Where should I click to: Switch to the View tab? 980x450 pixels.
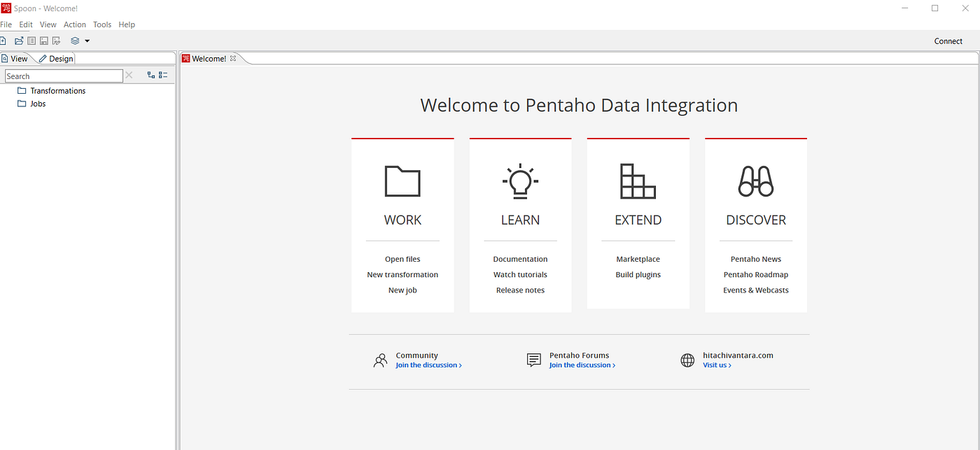pyautogui.click(x=15, y=59)
